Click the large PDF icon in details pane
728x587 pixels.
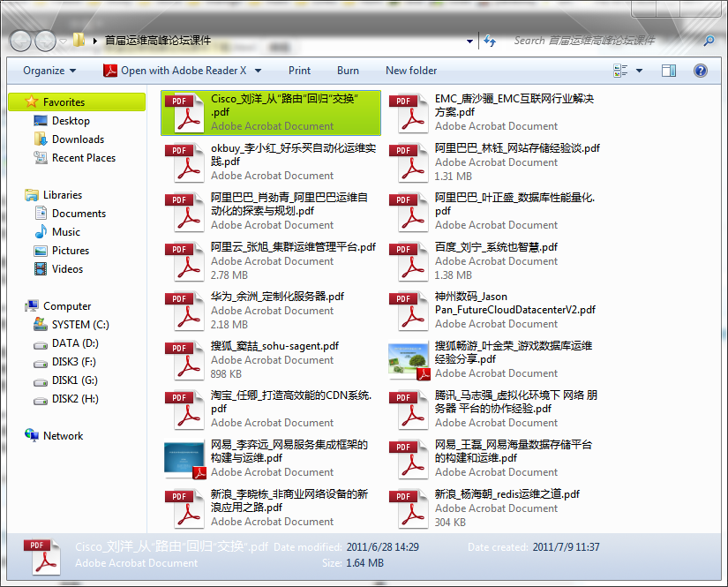pyautogui.click(x=42, y=556)
